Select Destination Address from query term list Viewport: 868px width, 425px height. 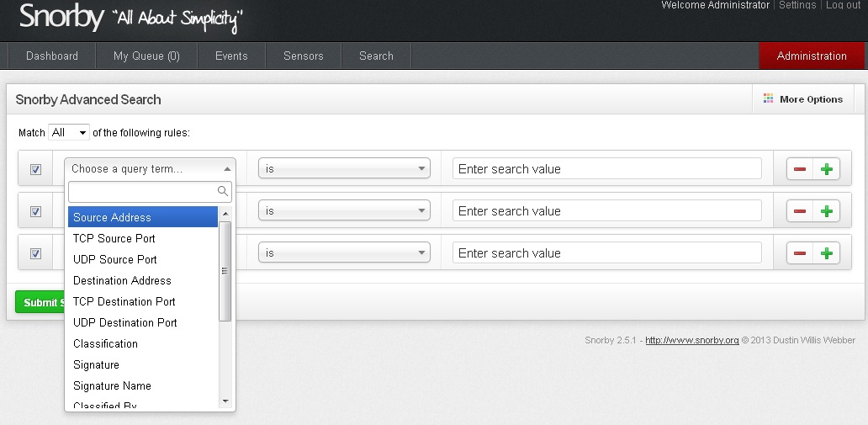pyautogui.click(x=122, y=280)
